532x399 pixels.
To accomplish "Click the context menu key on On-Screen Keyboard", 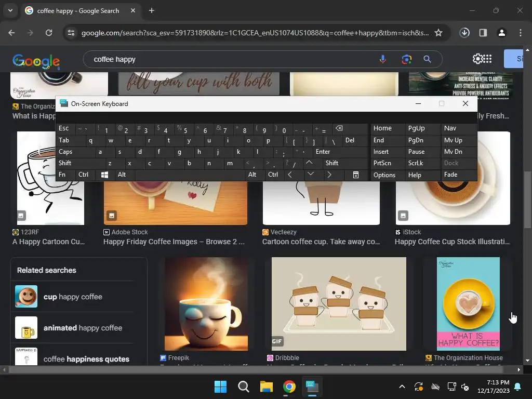I will [355, 175].
